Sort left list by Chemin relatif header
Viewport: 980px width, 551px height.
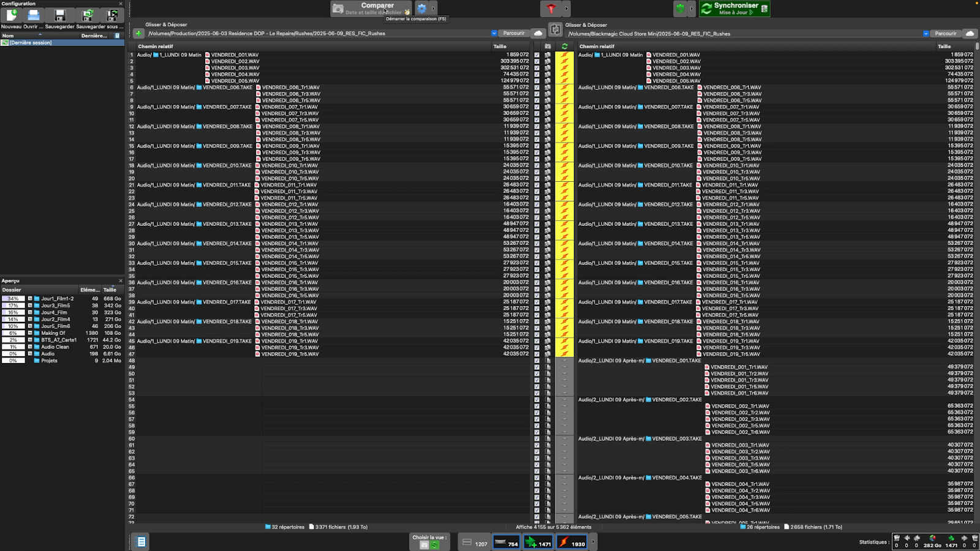click(x=312, y=47)
